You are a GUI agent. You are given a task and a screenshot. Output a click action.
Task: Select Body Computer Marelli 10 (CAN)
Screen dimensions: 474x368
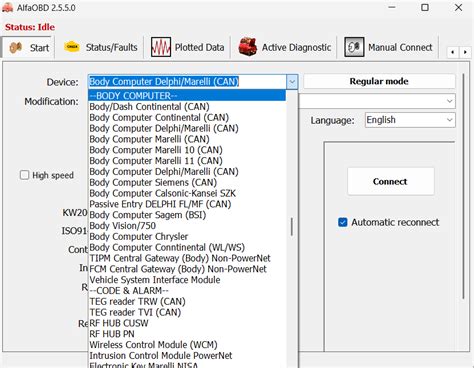coord(187,150)
